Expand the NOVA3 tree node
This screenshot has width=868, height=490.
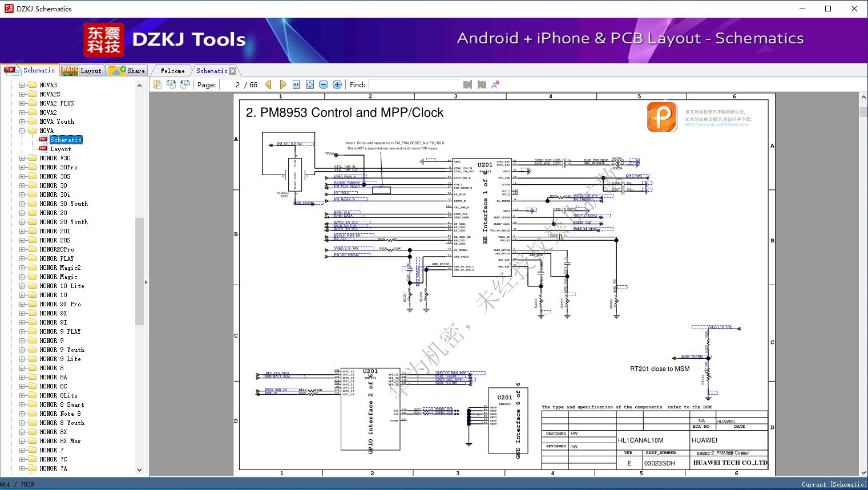[x=22, y=85]
